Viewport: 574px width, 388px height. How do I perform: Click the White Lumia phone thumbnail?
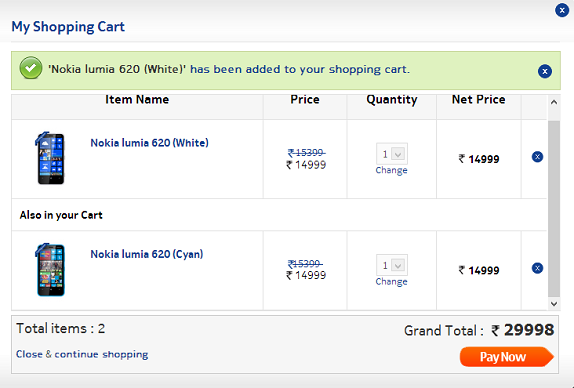tap(50, 158)
